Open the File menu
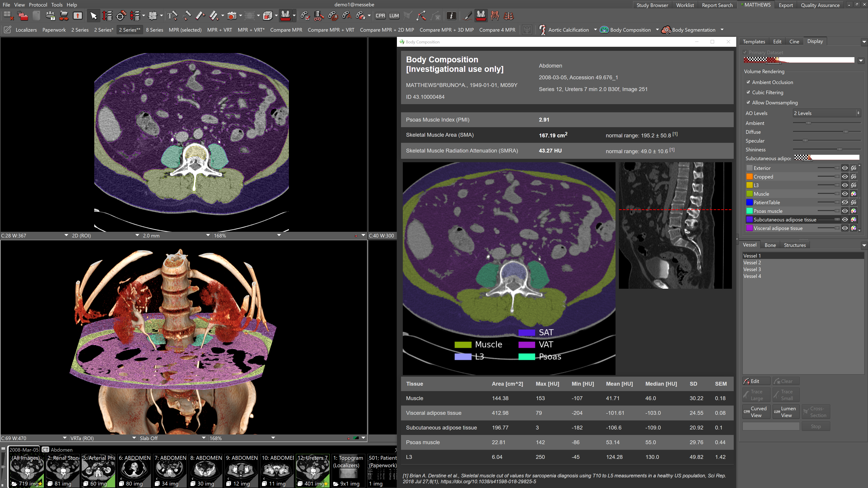868x488 pixels. 6,5
